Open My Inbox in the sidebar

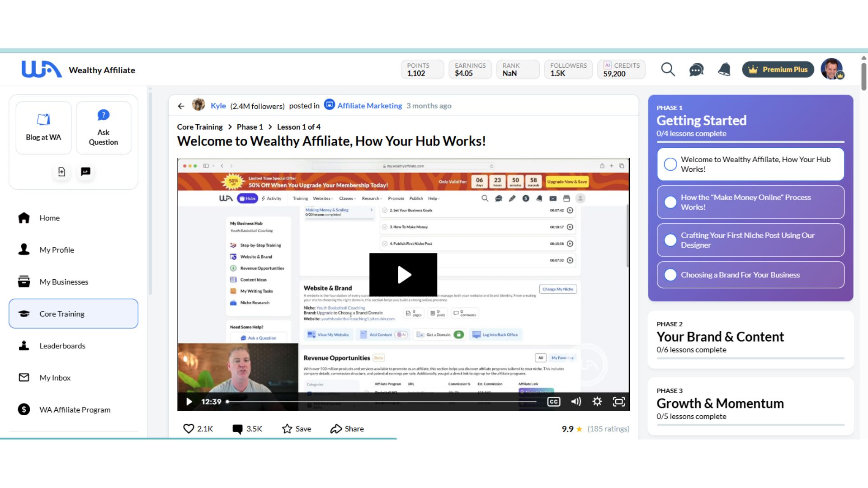point(73,378)
